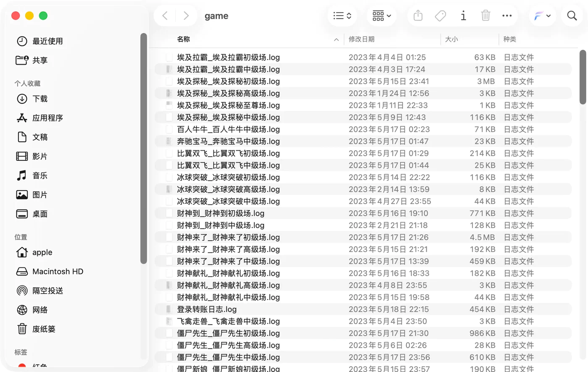
Task: Click the sidebar vertical scrollbar
Action: coord(144,149)
